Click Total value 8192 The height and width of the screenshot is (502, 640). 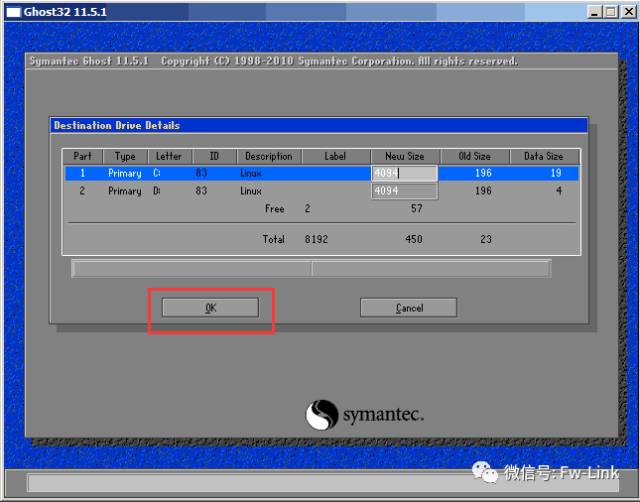point(316,239)
